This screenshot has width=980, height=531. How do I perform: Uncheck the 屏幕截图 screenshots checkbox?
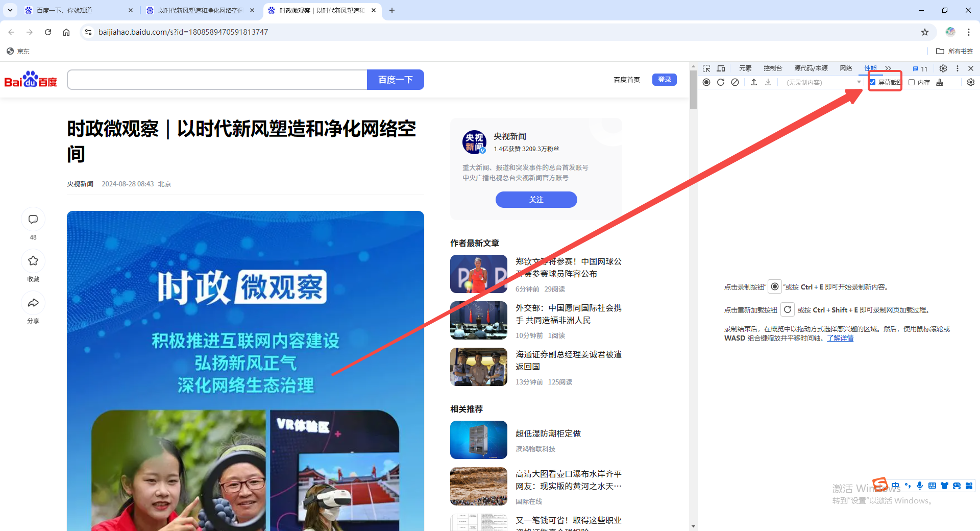pyautogui.click(x=873, y=82)
